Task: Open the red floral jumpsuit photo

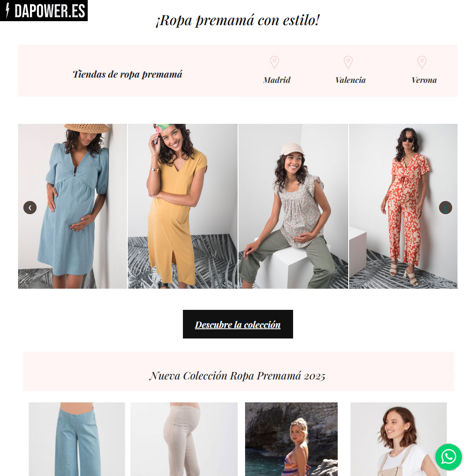Action: click(403, 206)
